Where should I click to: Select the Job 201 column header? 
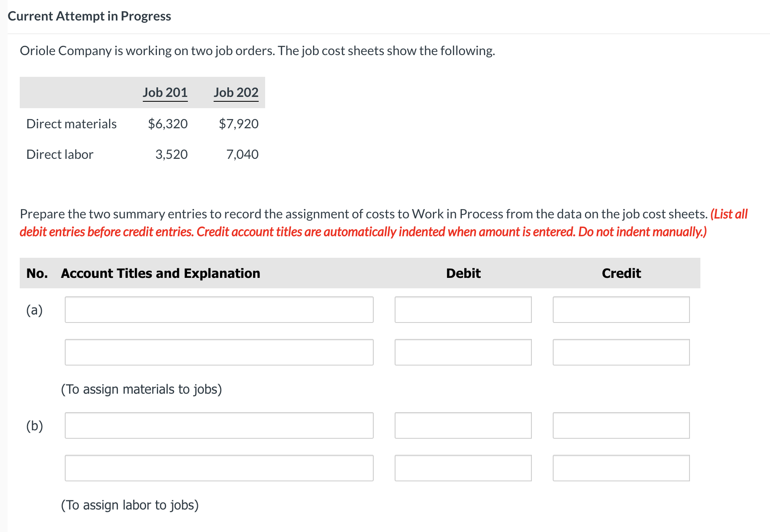(x=165, y=92)
